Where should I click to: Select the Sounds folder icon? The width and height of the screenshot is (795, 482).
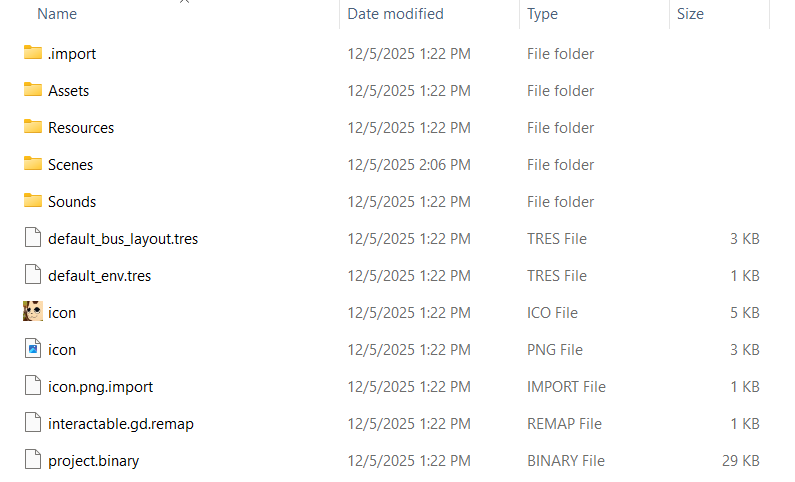[x=33, y=201]
